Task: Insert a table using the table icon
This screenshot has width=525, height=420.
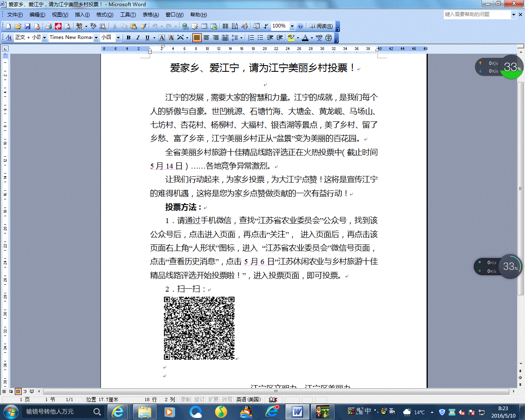Action: [204, 26]
